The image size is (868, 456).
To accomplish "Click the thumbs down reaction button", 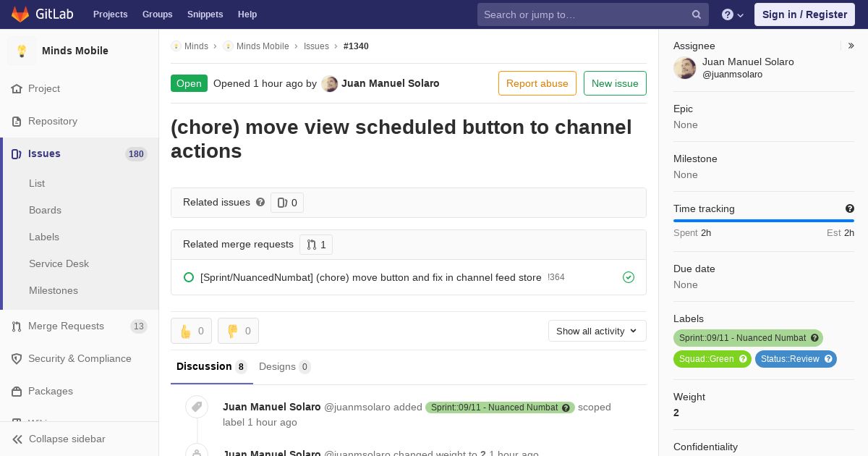I will point(238,331).
